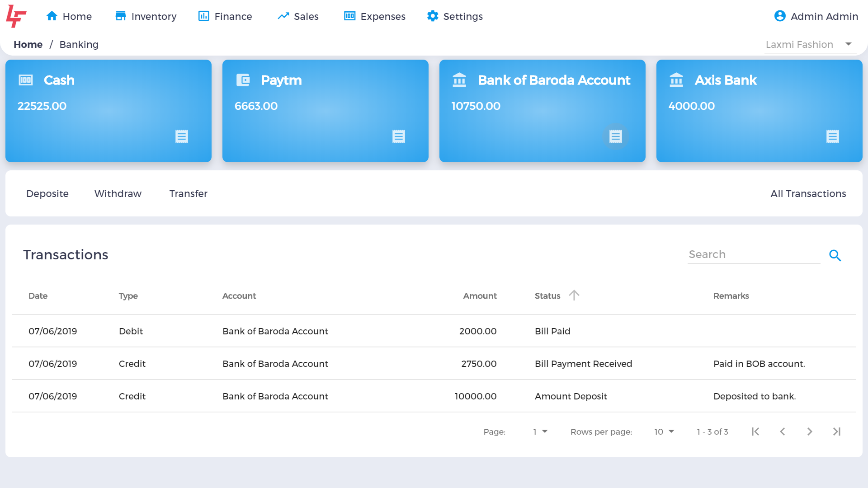This screenshot has height=488, width=868.
Task: Click the Axis Bank balance 4000.00
Action: 692,106
